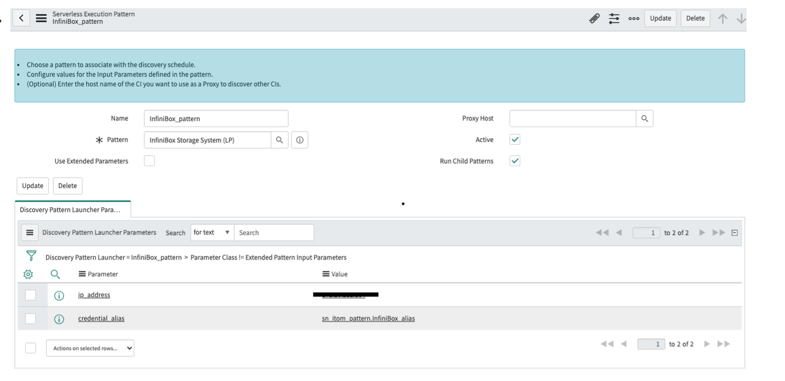
Task: Go to next record down arrow
Action: [741, 19]
